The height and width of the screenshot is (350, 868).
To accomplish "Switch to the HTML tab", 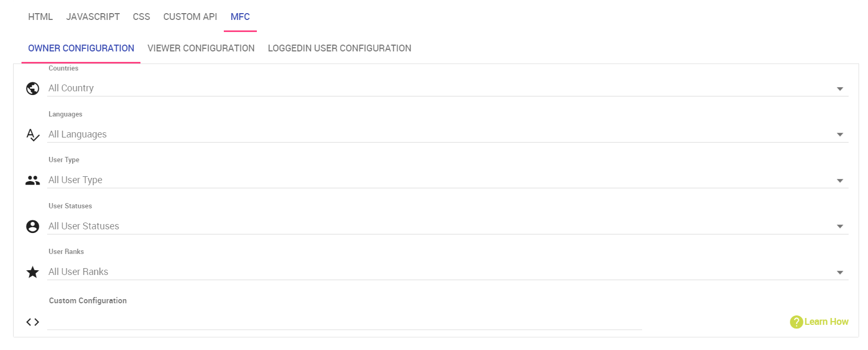I will [x=40, y=17].
